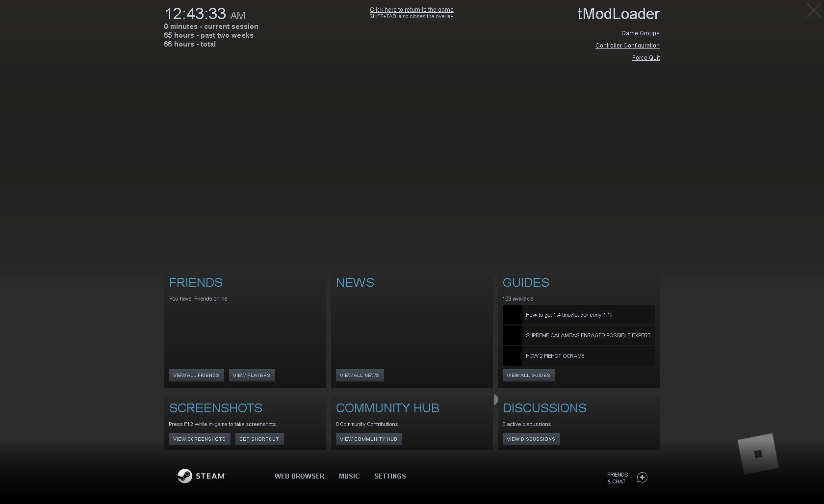824x504 pixels.
Task: Open overlay Settings in the bottom bar
Action: pos(390,476)
